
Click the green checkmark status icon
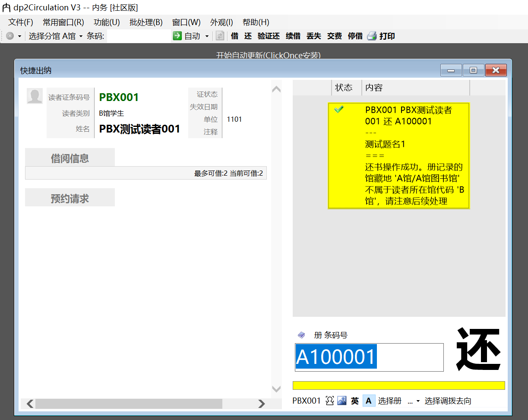point(339,110)
